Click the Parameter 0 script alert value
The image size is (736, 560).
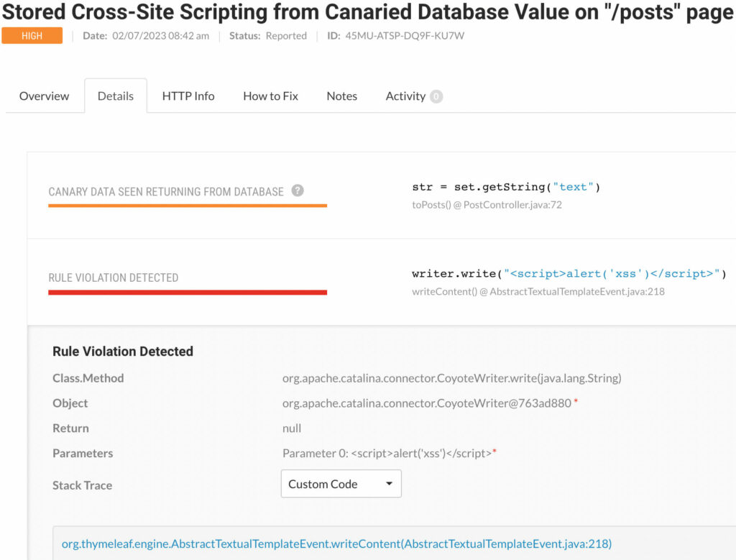click(387, 453)
